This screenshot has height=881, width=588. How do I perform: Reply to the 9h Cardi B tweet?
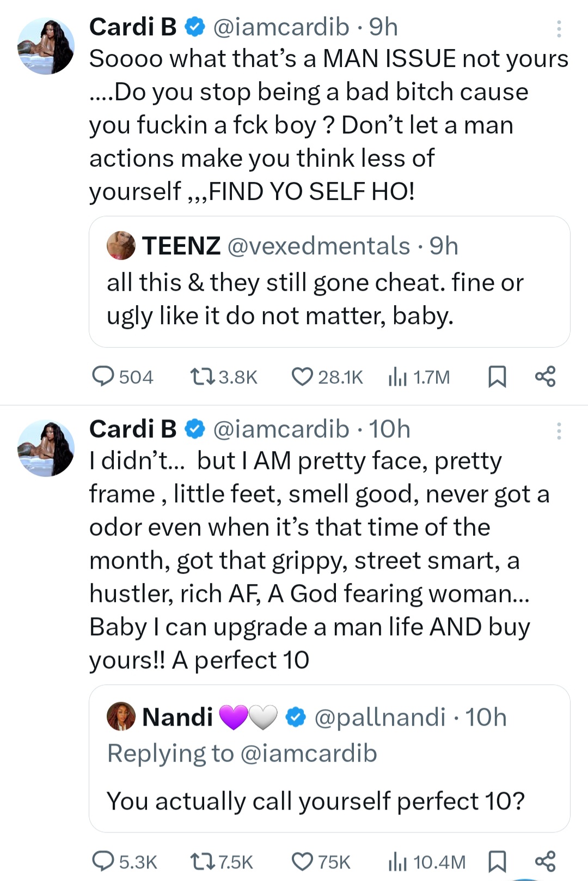pyautogui.click(x=103, y=376)
